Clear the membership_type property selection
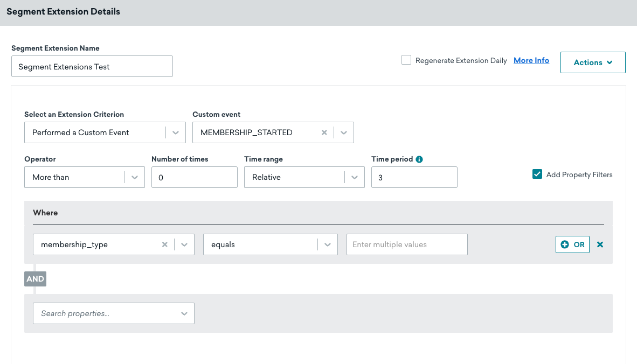This screenshot has width=637, height=364. pos(165,244)
